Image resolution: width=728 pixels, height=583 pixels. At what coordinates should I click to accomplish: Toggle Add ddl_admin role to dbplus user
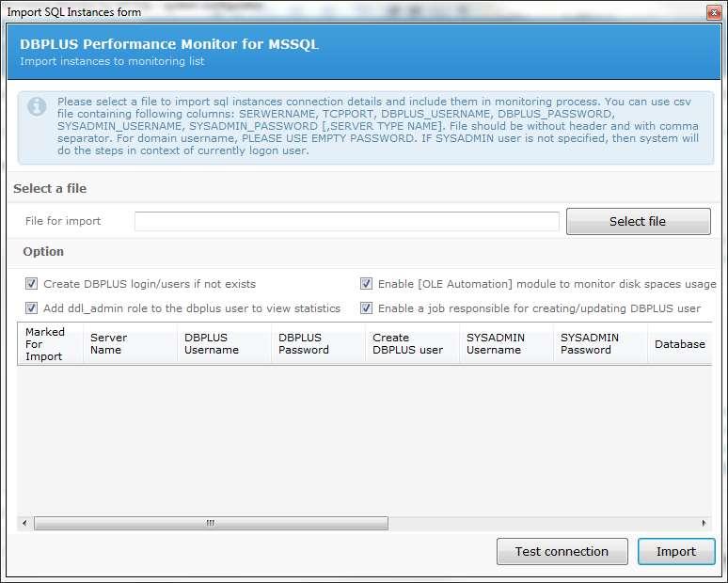[31, 307]
